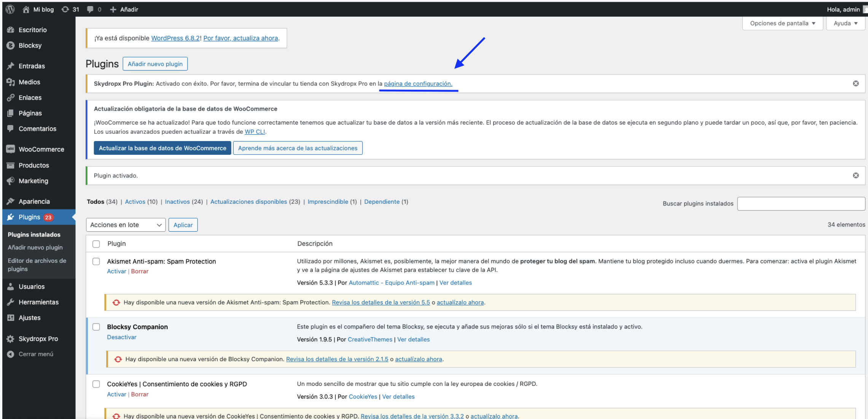Click the plus icon next to Añadir
Image resolution: width=868 pixels, height=419 pixels.
(x=113, y=10)
